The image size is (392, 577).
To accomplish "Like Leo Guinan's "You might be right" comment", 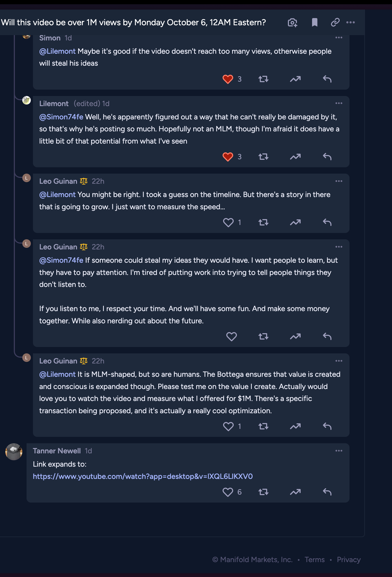I will click(x=228, y=223).
